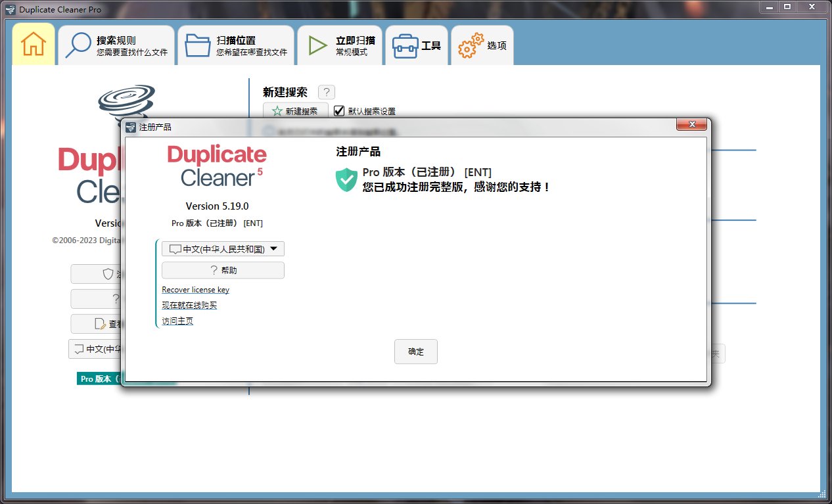Click the 现在就在线购买 link
The height and width of the screenshot is (504, 832).
(189, 306)
